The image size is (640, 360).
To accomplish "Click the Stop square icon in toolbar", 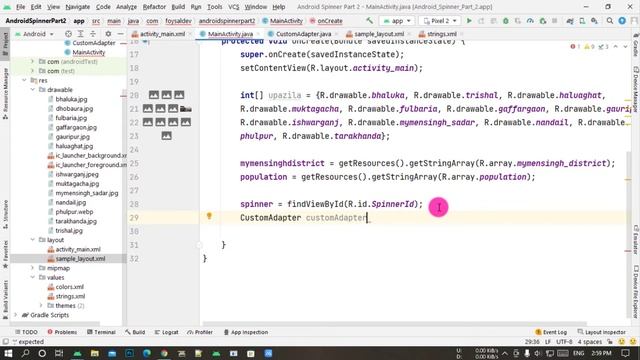I will [x=554, y=20].
